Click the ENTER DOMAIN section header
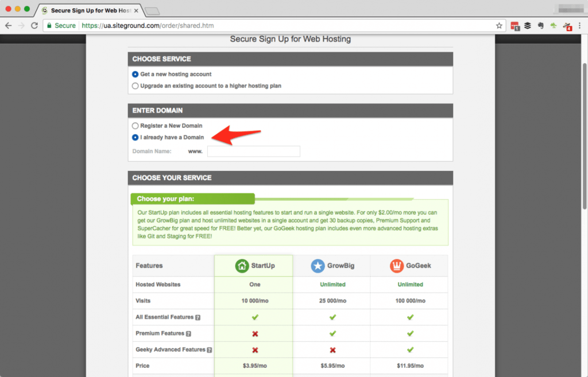Viewport: 588px width, 377px height. coord(290,111)
